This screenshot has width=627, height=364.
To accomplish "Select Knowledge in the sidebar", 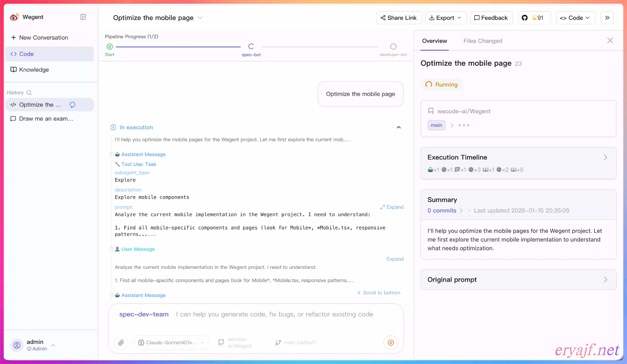I will (34, 70).
